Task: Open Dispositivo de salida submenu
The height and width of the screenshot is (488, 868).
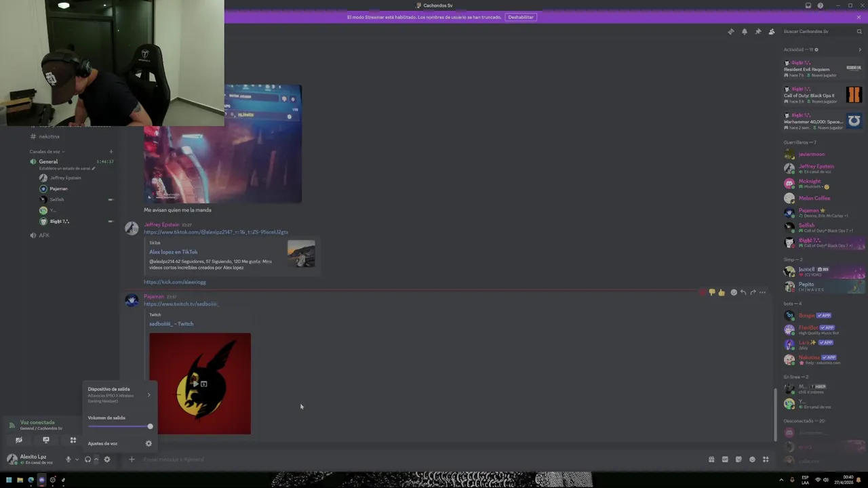Action: coord(119,394)
